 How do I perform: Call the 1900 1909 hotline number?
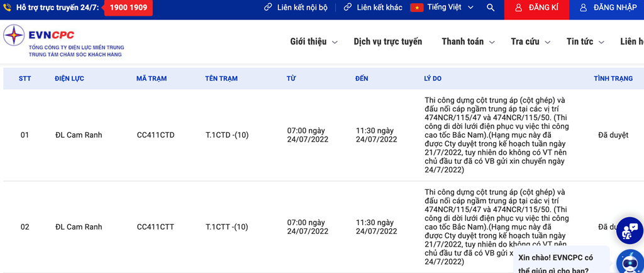click(x=130, y=8)
